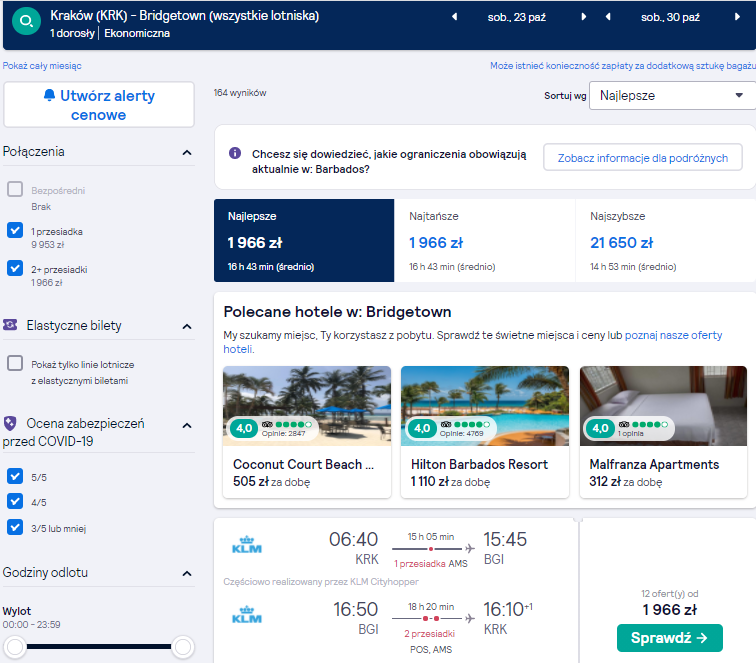
Task: Uncheck the 1 przesiadka filter
Action: [x=15, y=230]
